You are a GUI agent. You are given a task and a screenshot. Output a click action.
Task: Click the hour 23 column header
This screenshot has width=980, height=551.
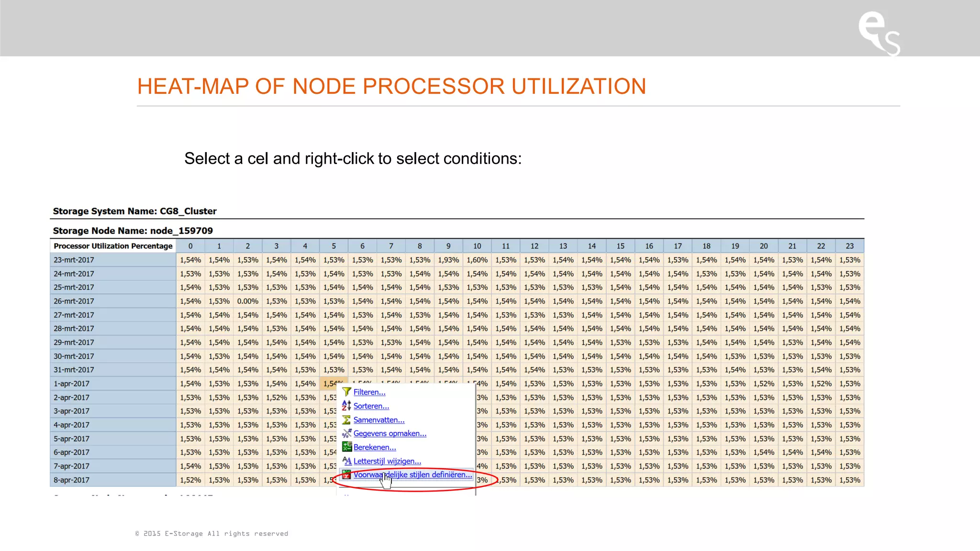849,246
